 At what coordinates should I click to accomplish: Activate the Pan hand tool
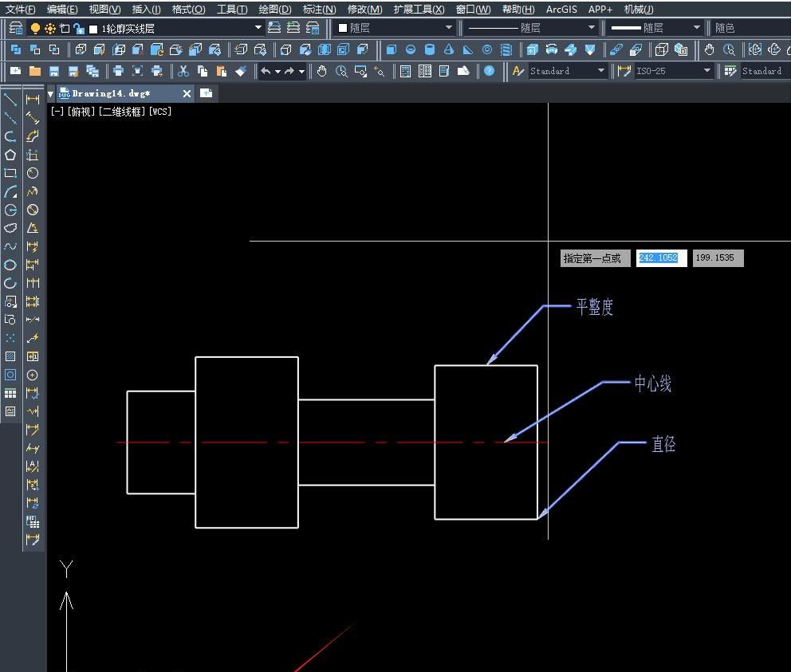pyautogui.click(x=322, y=71)
